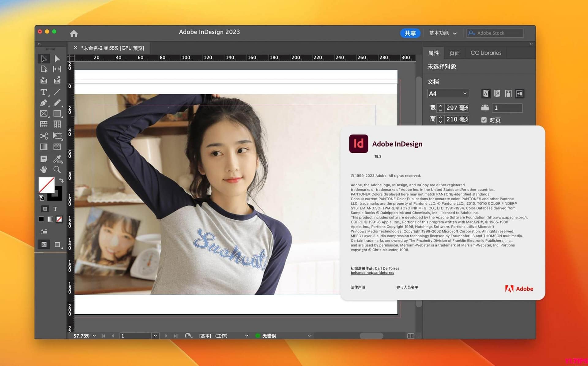Toggle the 对页 facing pages checkbox
Screen dimensions: 588x366
(x=484, y=120)
